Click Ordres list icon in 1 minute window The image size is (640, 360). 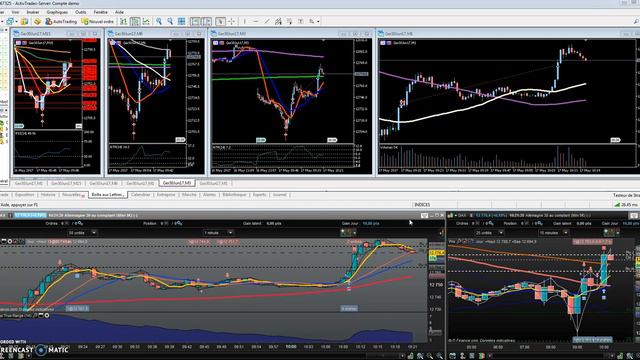click(79, 224)
